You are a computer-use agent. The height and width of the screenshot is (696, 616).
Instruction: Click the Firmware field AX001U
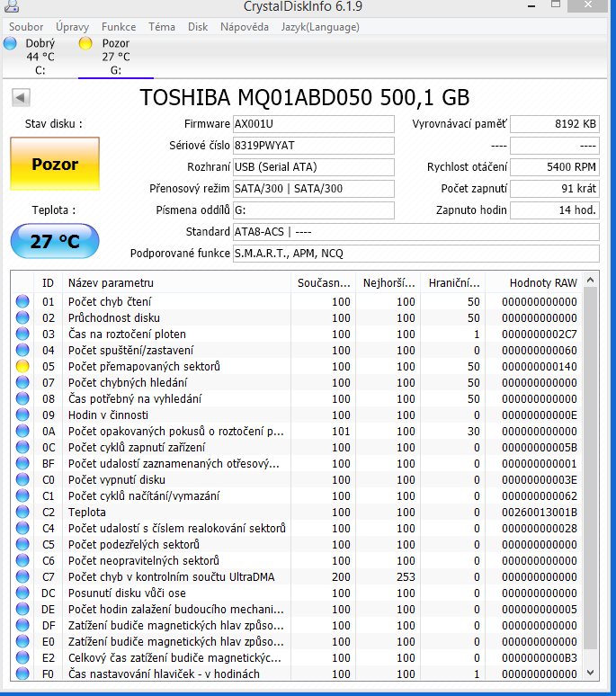coord(314,124)
